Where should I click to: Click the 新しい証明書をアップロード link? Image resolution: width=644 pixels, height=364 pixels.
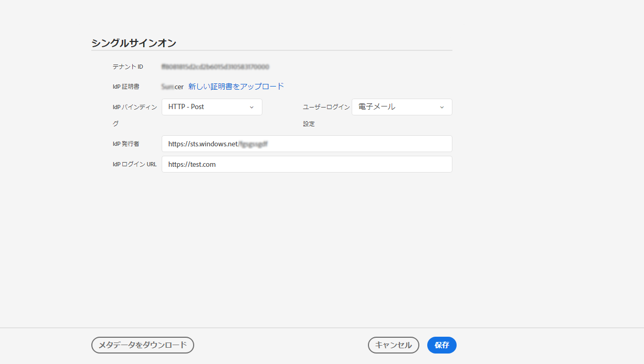pyautogui.click(x=235, y=86)
